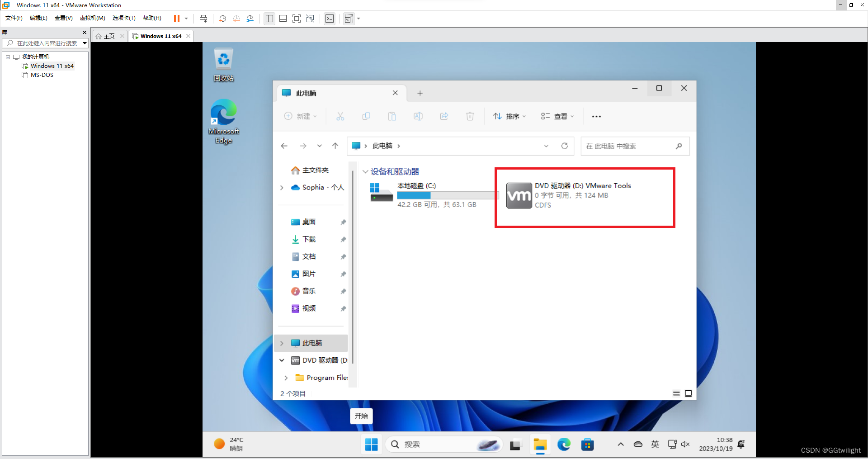The height and width of the screenshot is (459, 868).
Task: Toggle the library sidebar panel
Action: coord(269,19)
